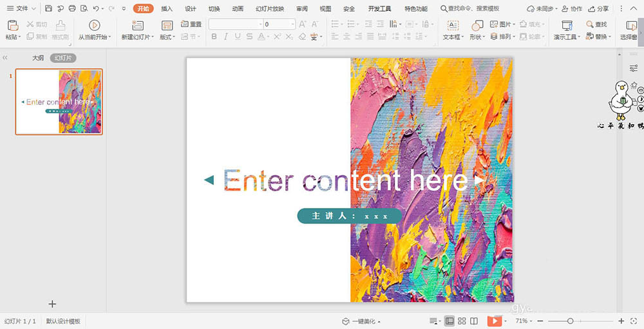Select the 幻灯片 panel tab
644x329 pixels.
coord(63,58)
